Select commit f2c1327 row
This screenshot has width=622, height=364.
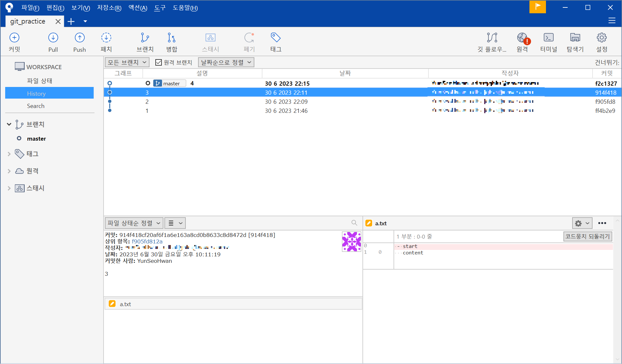pyautogui.click(x=362, y=83)
